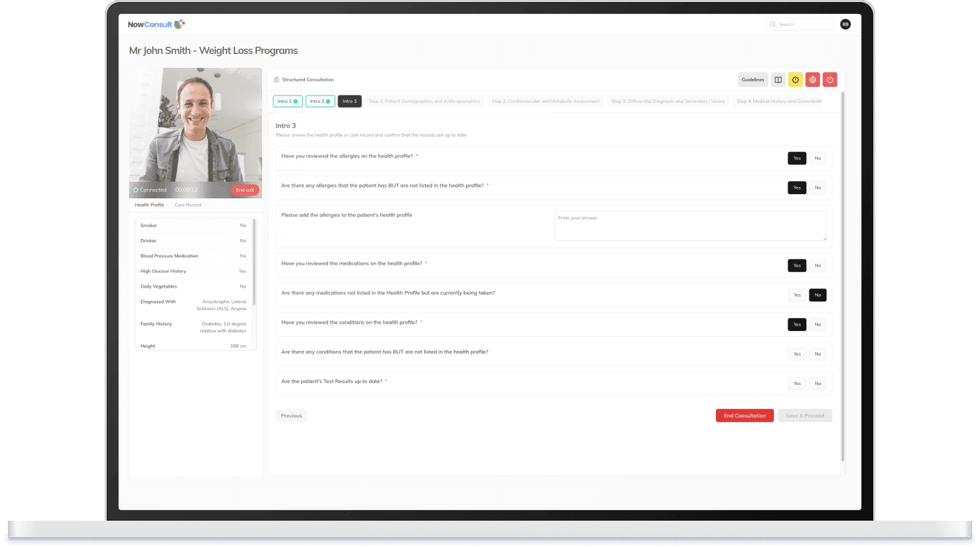Image resolution: width=980 pixels, height=547 pixels.
Task: Open the book icon next to Guidelines
Action: (x=778, y=80)
